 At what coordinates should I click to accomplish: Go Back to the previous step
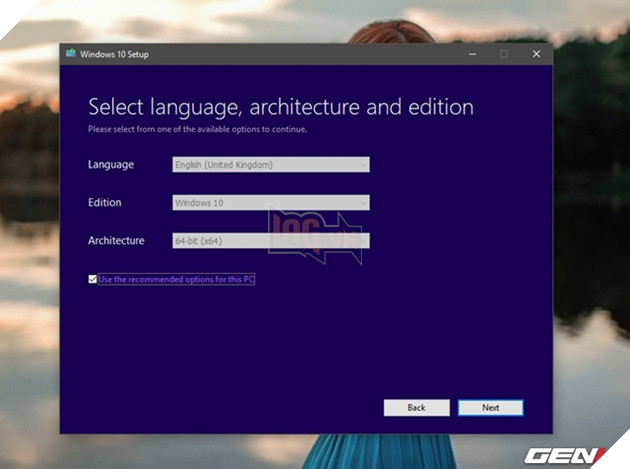pos(417,408)
